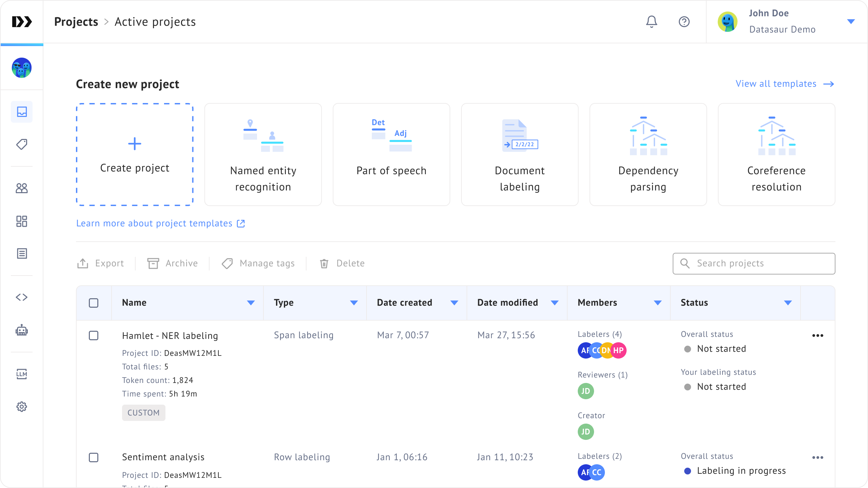The height and width of the screenshot is (488, 868).
Task: Open the tags icon in sidebar
Action: (22, 144)
